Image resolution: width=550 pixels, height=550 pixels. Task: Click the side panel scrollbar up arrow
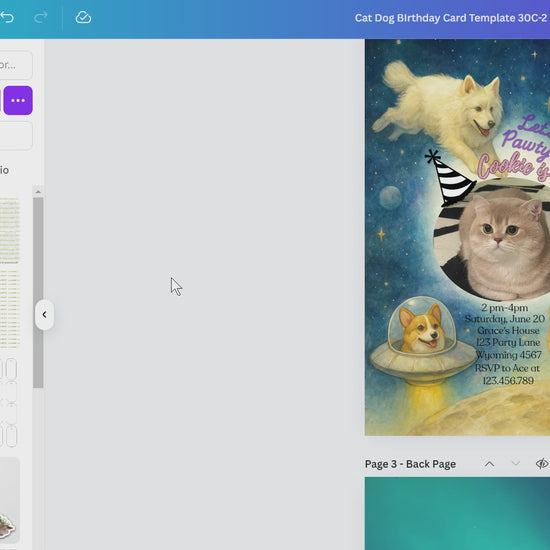click(x=38, y=192)
